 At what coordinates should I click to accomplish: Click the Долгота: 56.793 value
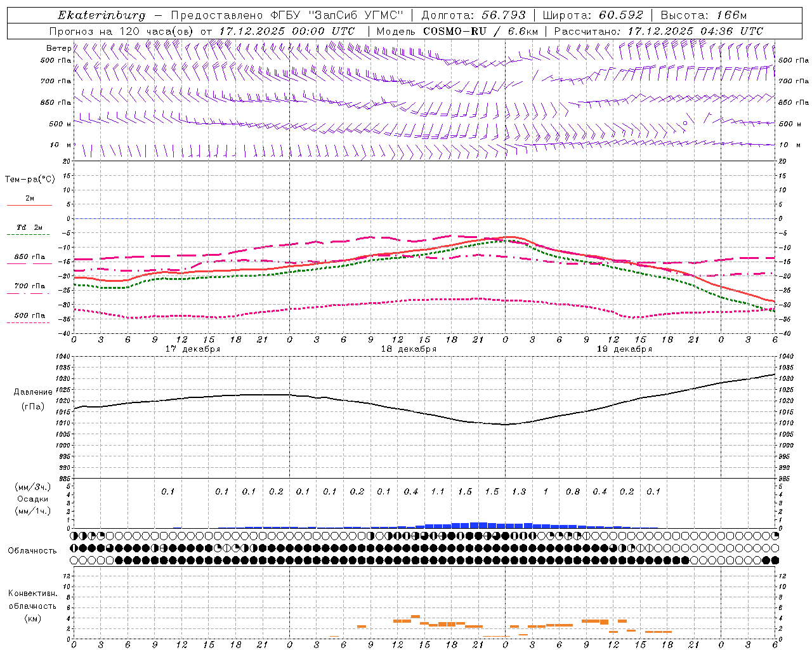(x=473, y=15)
